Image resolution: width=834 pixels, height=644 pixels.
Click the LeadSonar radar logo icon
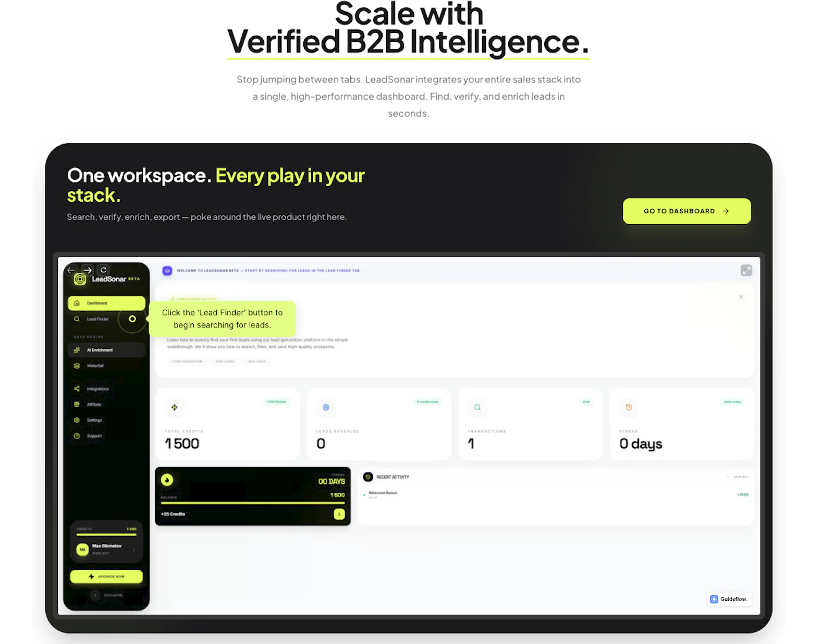80,279
